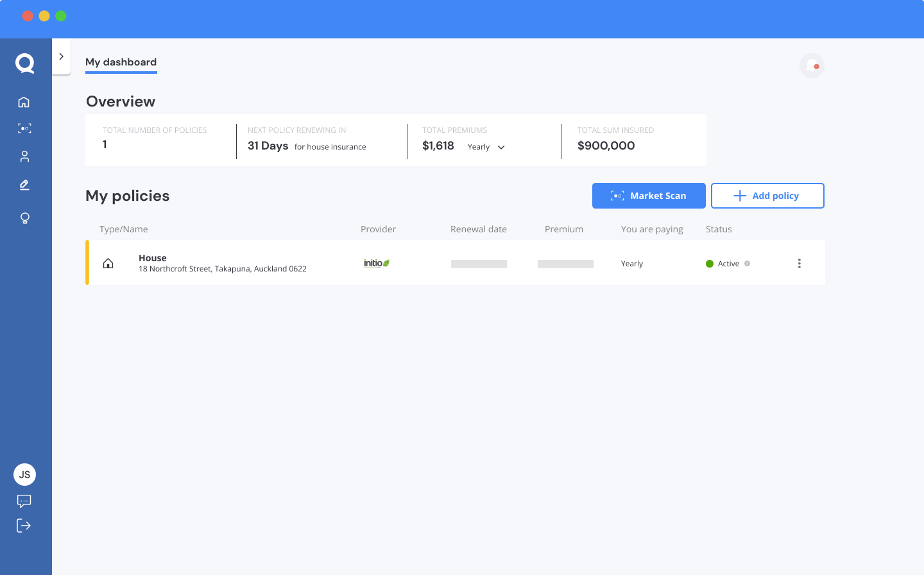Click the House policy name
This screenshot has width=924, height=575.
[153, 258]
